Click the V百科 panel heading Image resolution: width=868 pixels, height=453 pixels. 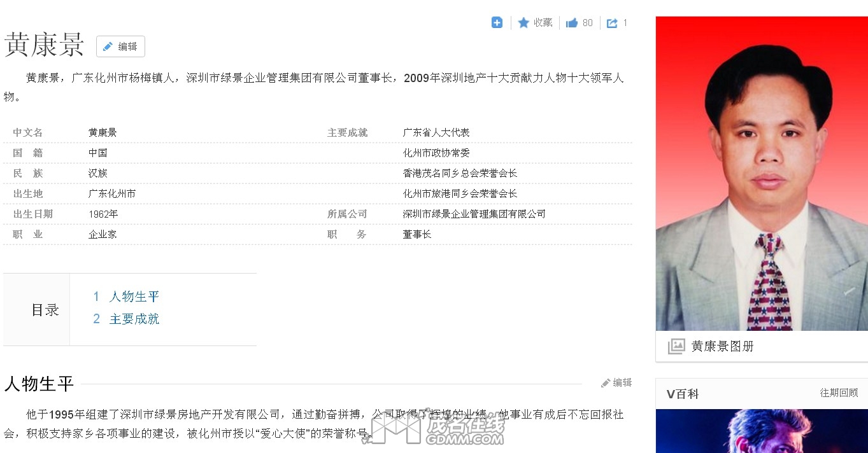(x=683, y=394)
